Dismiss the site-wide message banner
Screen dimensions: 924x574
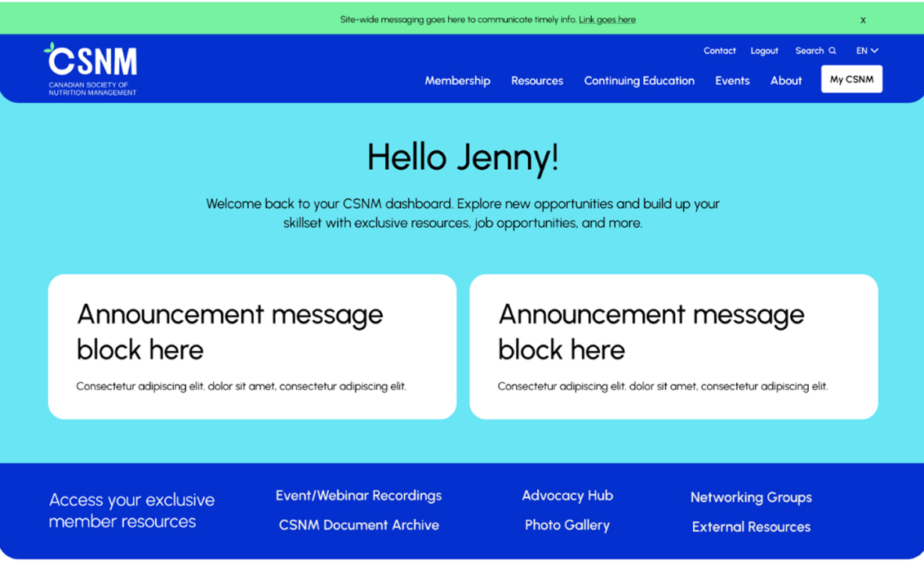click(863, 20)
